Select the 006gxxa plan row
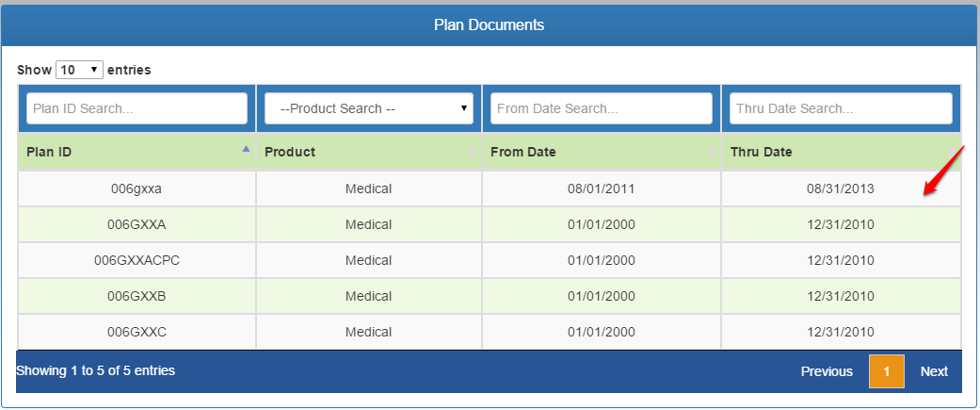This screenshot has width=980, height=410. (x=490, y=189)
